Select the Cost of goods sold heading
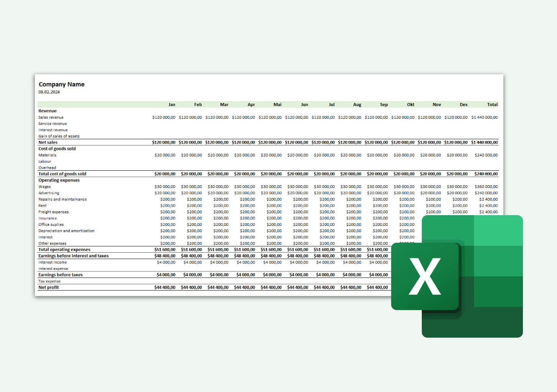557x392 pixels. point(57,149)
